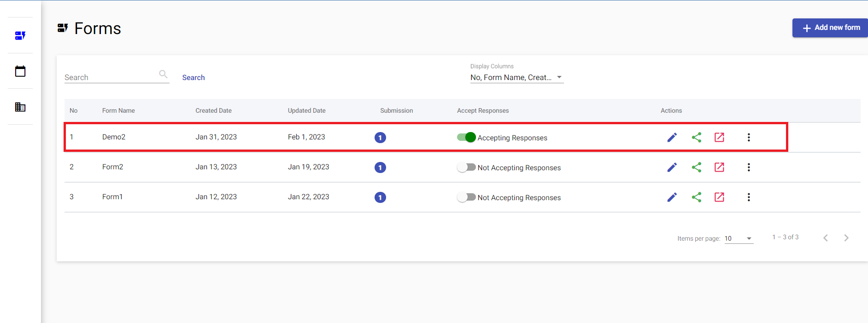The width and height of the screenshot is (868, 323).
Task: Select the Demo2 form name
Action: pos(114,137)
